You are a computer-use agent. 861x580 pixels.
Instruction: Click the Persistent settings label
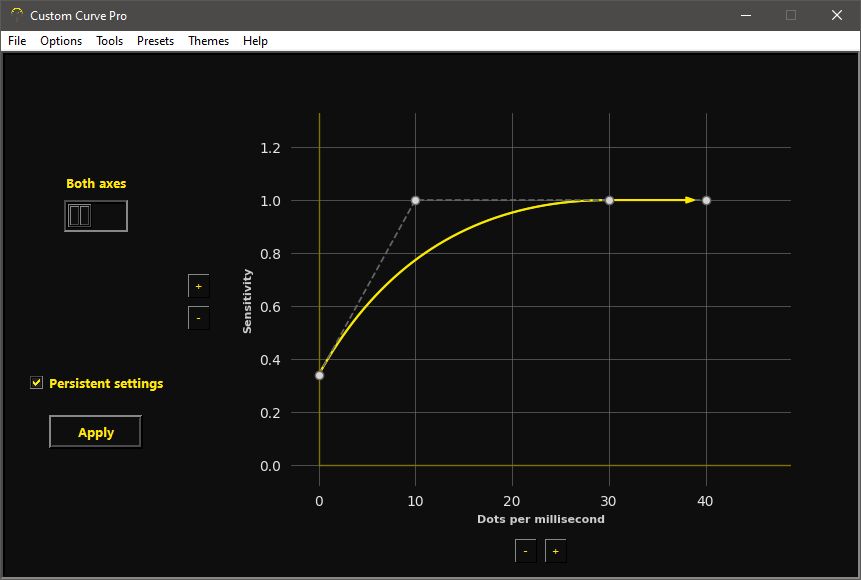coord(106,383)
